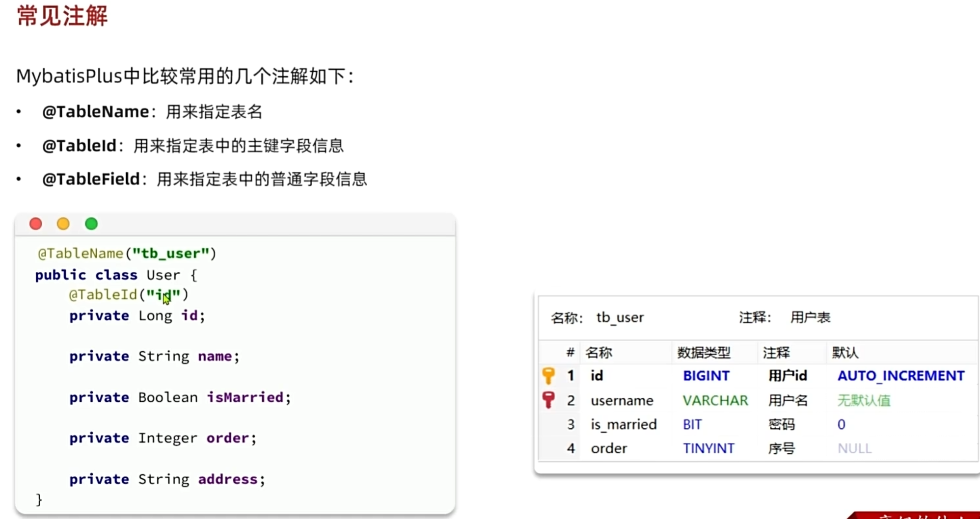
Task: Click the 常见注解 slide title
Action: click(62, 16)
